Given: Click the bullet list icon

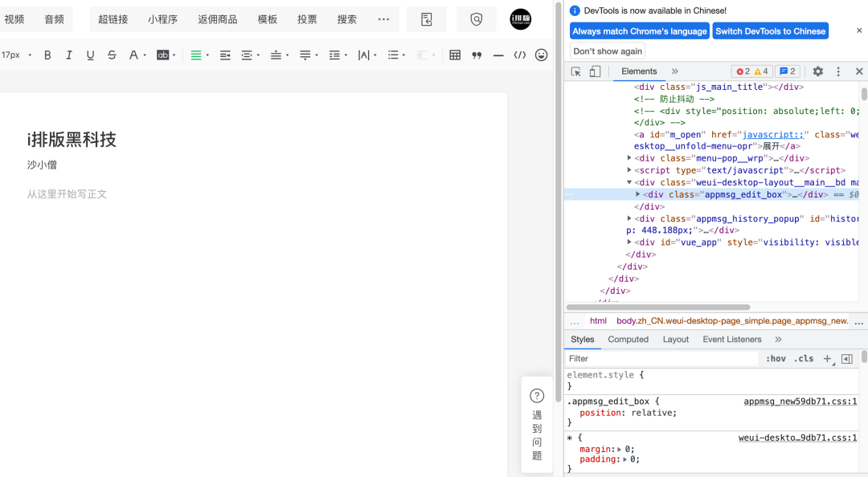Looking at the screenshot, I should coord(393,55).
